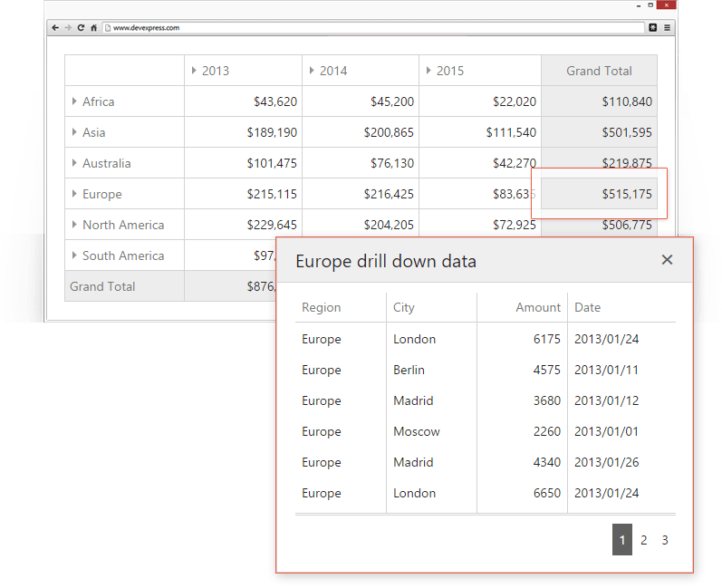
Task: Go to page 3 of drill down data
Action: tap(665, 540)
